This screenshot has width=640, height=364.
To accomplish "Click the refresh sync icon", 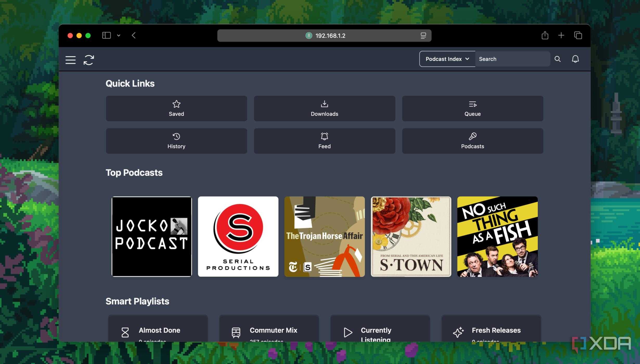I will (89, 60).
